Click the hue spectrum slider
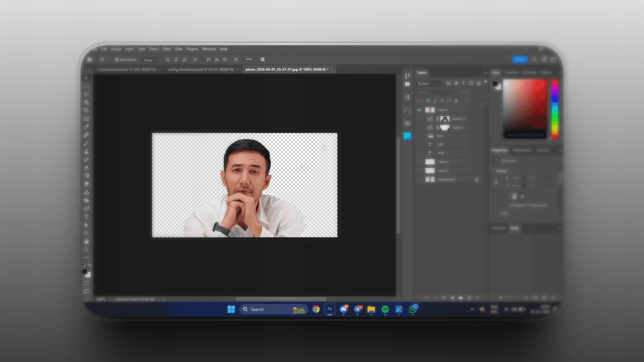Viewport: 644px width, 362px height. coord(555,109)
